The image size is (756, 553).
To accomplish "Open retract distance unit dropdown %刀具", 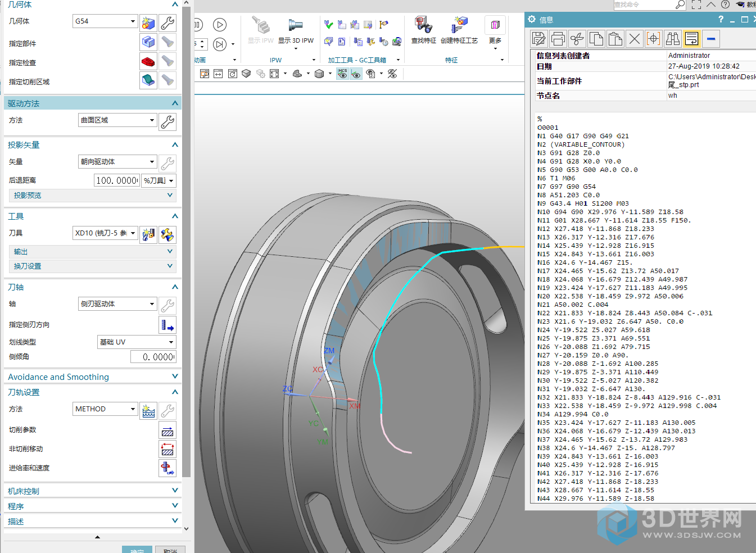I will 159,180.
